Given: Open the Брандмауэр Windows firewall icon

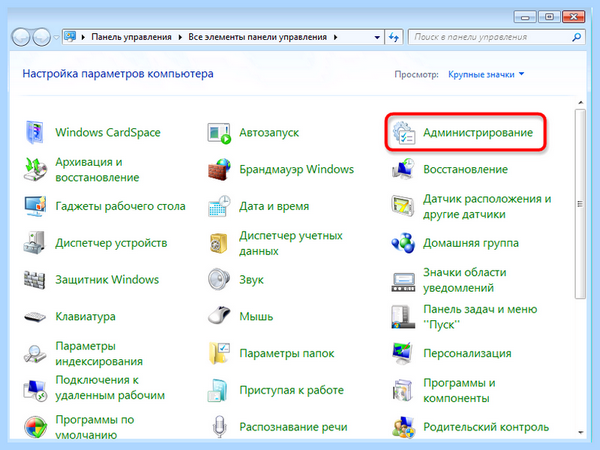Looking at the screenshot, I should coord(219,169).
